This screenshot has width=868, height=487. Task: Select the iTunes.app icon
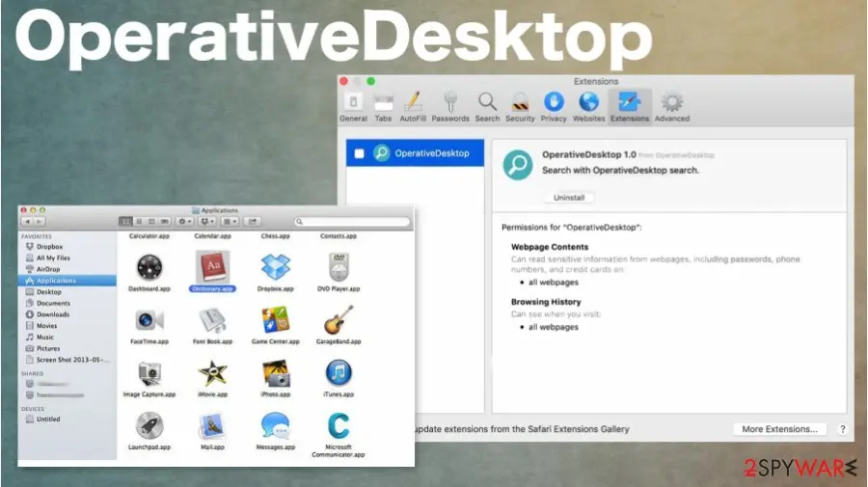point(339,373)
